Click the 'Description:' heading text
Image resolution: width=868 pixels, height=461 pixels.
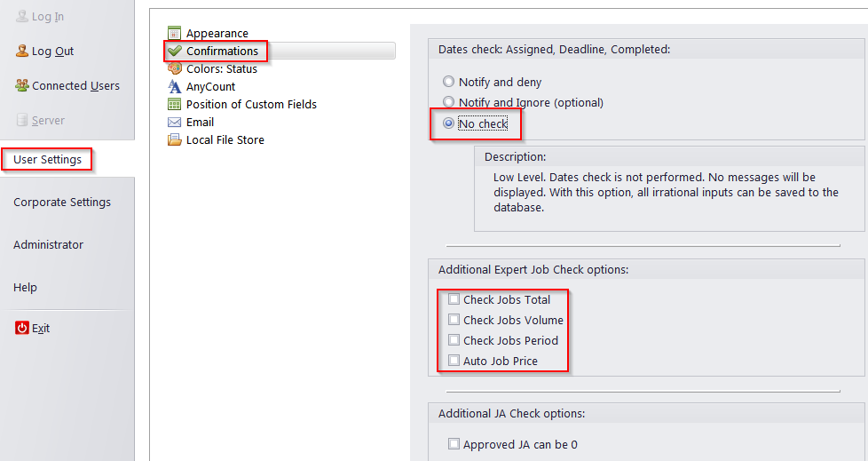(515, 157)
